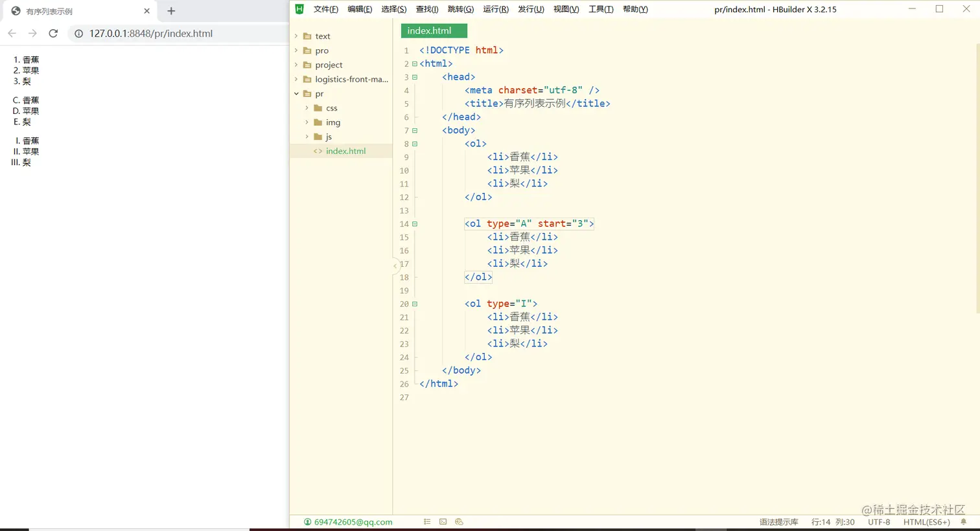
Task: Click the notification bell in status bar
Action: [964, 522]
